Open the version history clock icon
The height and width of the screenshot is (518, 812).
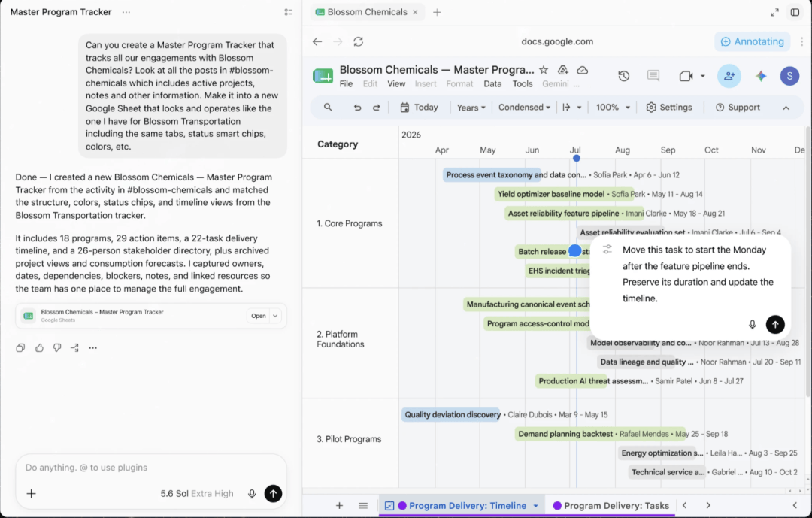[x=624, y=76]
